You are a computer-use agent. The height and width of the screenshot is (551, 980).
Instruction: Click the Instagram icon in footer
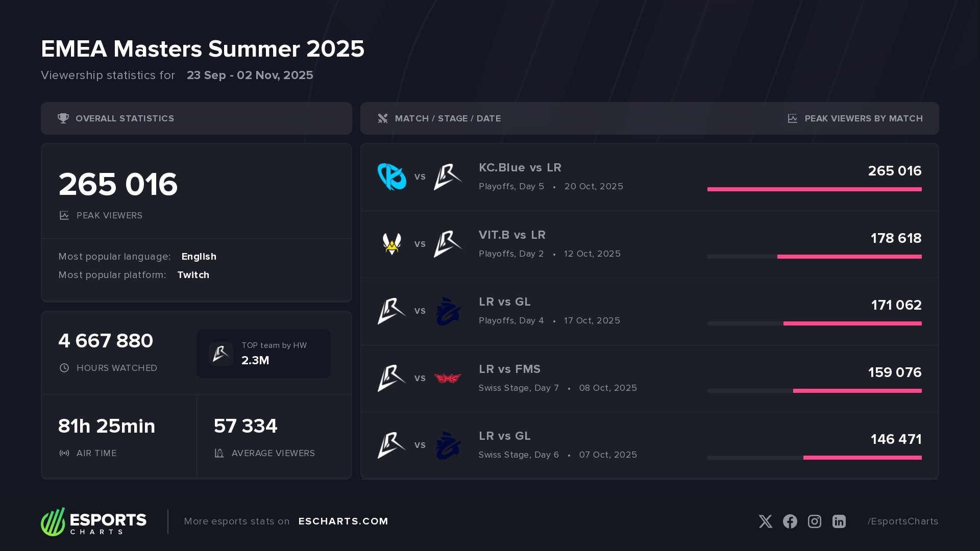pos(815,521)
